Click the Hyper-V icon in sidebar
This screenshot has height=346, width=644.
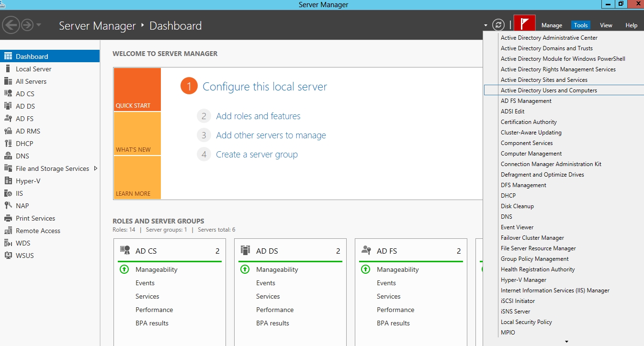coord(8,181)
